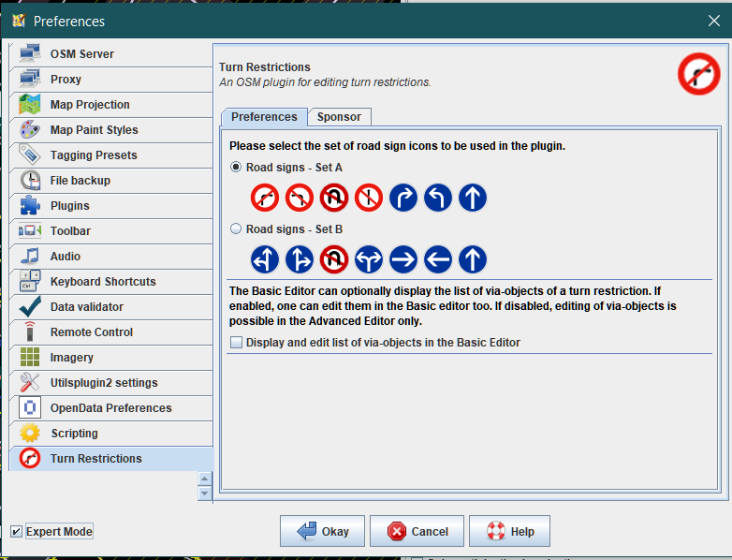The image size is (732, 560).
Task: Toggle the Expert Mode checkbox
Action: tap(16, 532)
